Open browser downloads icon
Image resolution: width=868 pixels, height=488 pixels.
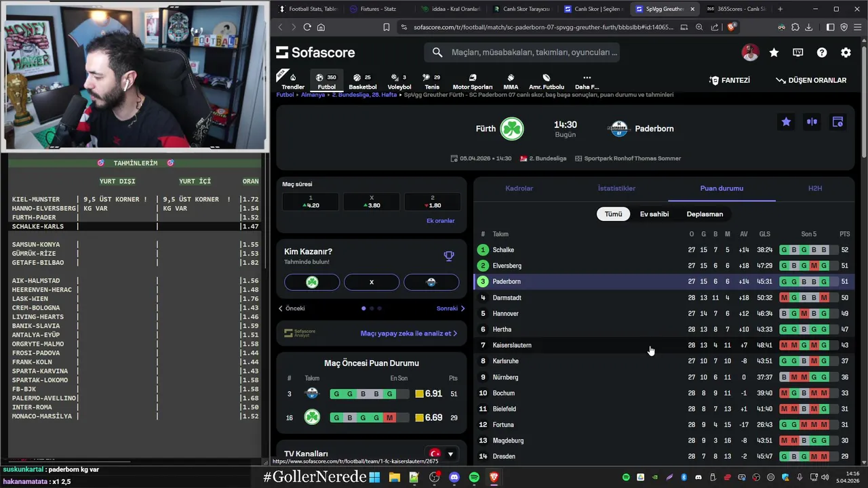pyautogui.click(x=808, y=27)
